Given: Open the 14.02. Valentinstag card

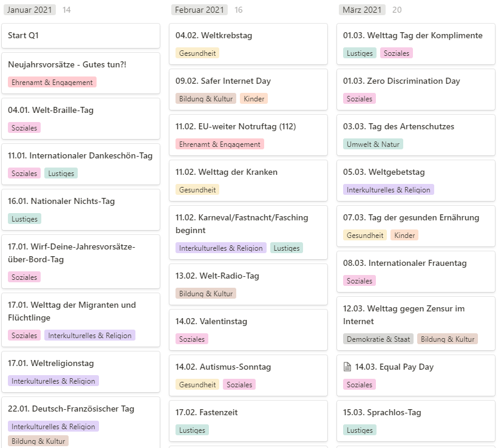Looking at the screenshot, I should coord(248,330).
